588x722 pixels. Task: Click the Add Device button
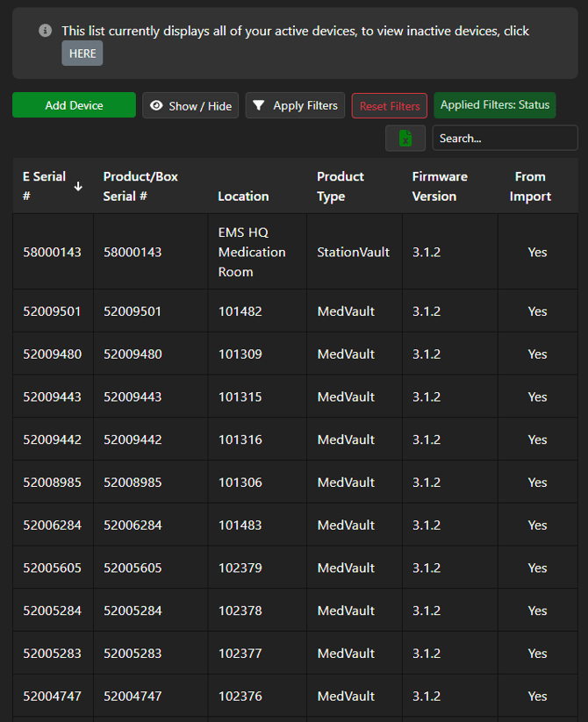(x=74, y=105)
